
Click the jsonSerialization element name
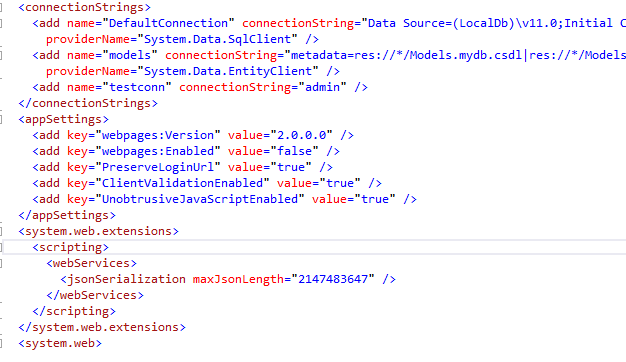(x=127, y=279)
